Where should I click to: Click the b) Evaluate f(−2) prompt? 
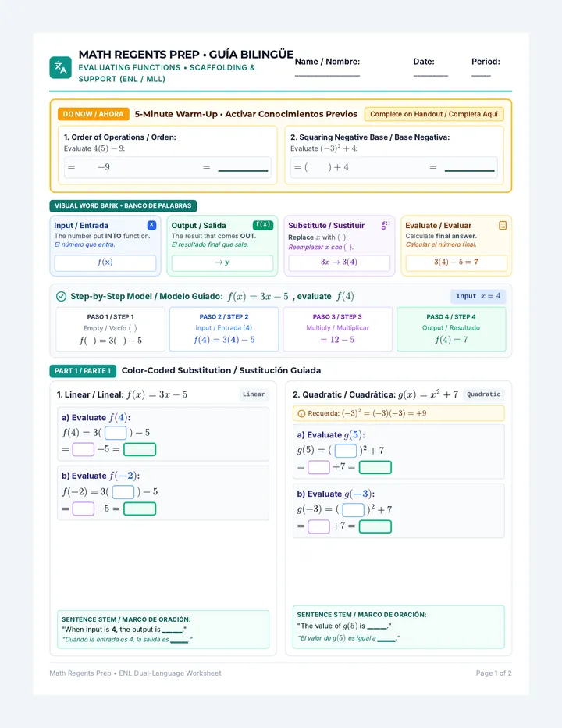pos(101,476)
